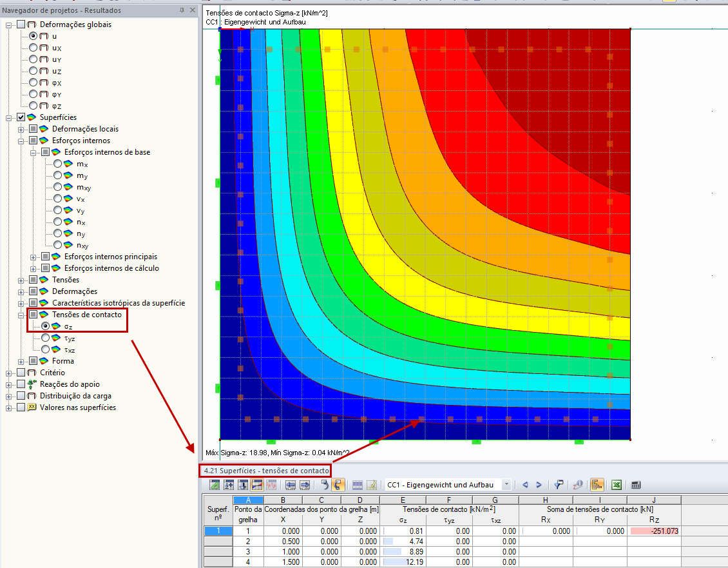Image resolution: width=728 pixels, height=568 pixels.
Task: Click column header A in table
Action: tap(249, 500)
